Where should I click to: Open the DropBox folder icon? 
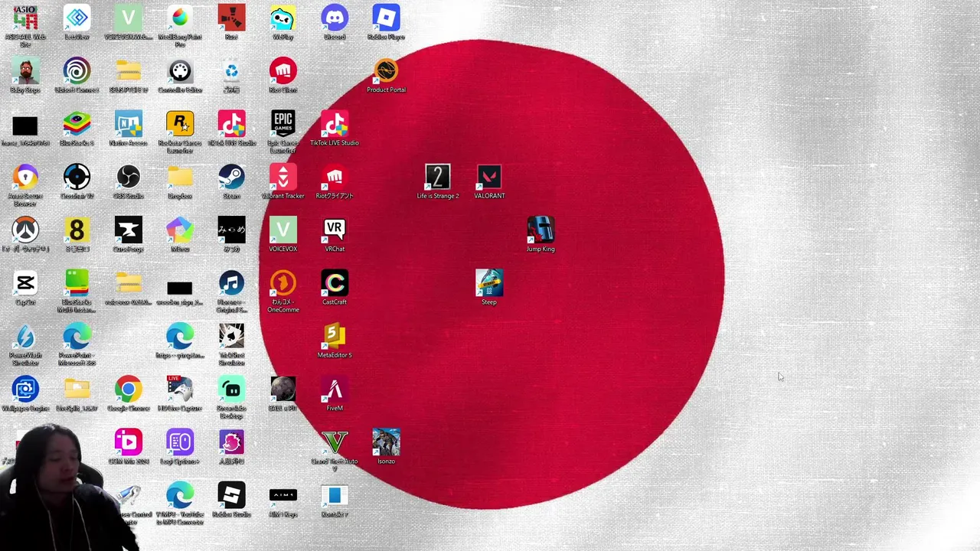[180, 178]
